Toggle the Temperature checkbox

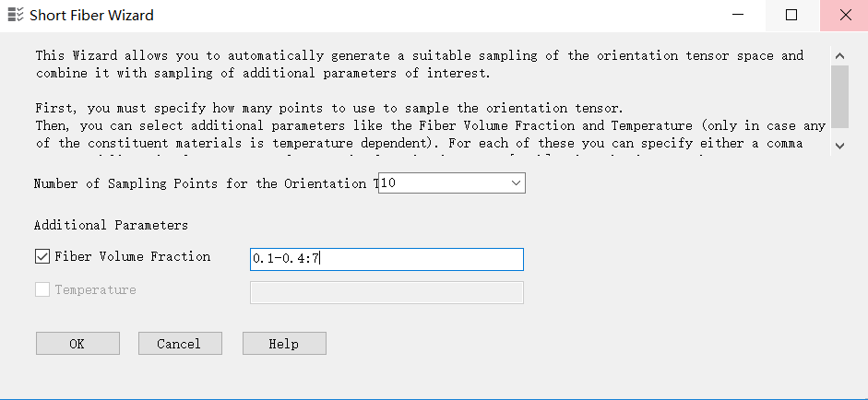(42, 290)
